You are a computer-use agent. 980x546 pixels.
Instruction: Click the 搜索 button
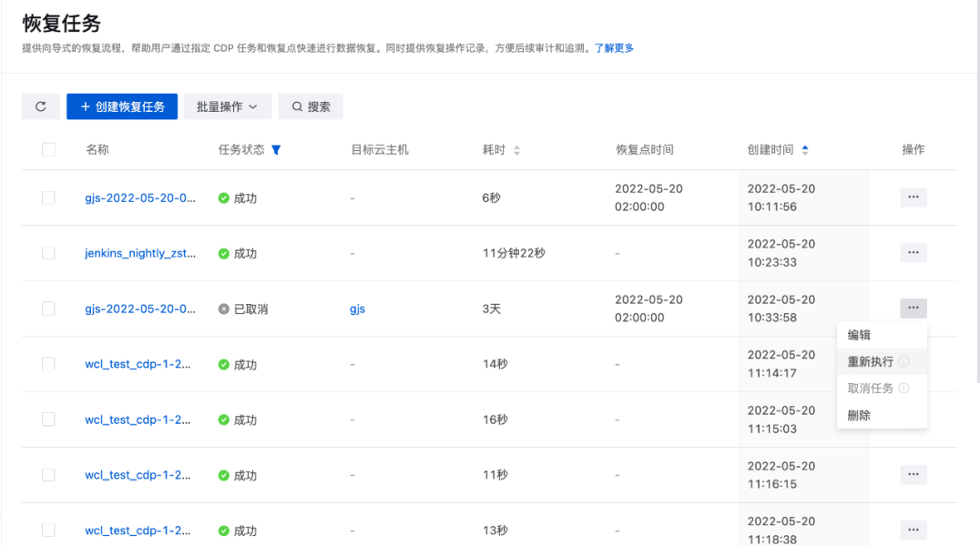[311, 106]
